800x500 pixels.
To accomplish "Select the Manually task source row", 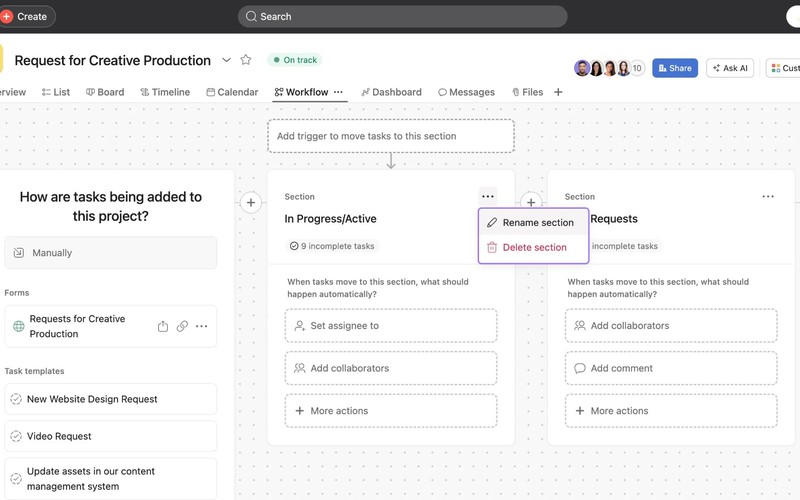I will click(111, 253).
